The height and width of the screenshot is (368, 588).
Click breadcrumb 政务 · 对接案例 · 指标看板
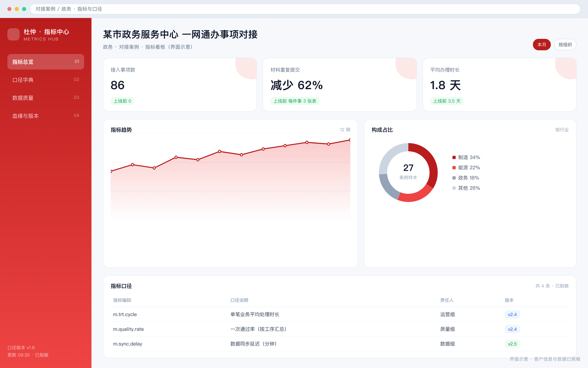pos(147,47)
